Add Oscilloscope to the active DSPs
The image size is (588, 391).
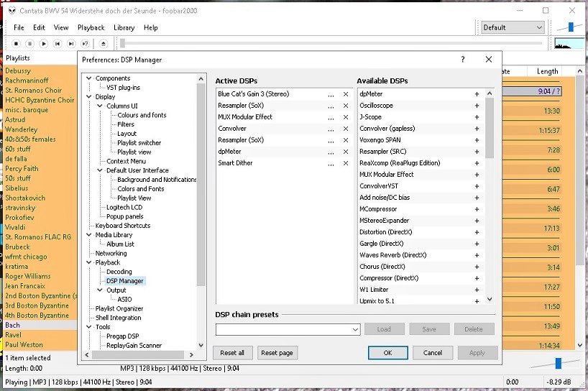point(477,106)
